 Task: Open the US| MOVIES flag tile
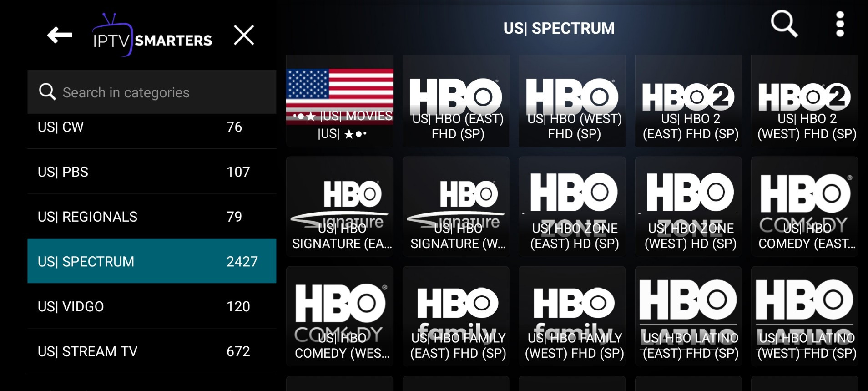click(x=339, y=101)
